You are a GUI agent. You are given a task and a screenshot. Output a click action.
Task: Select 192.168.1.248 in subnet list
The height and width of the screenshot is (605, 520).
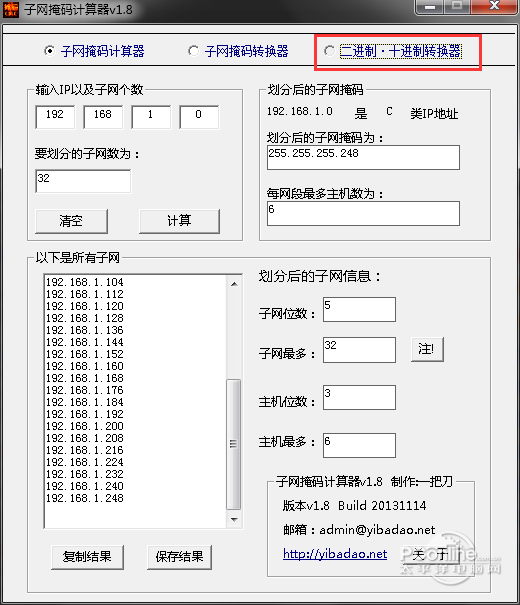[84, 498]
